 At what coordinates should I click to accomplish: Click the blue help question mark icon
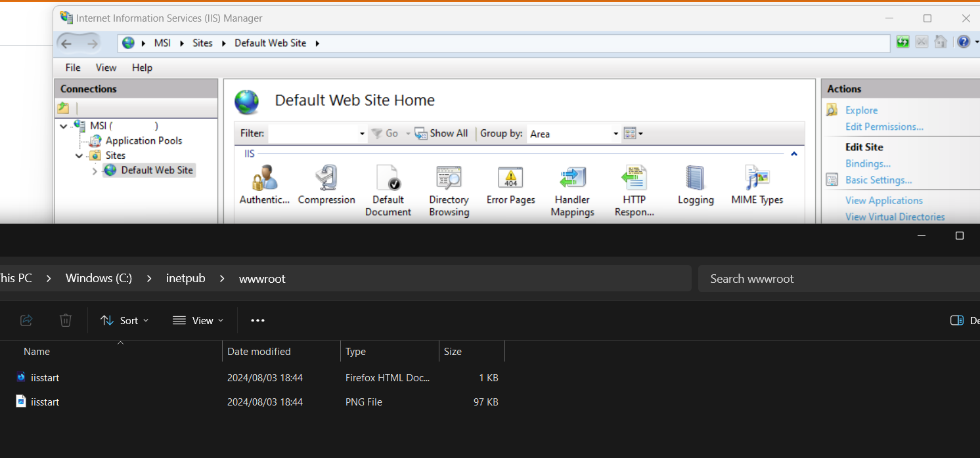(963, 42)
